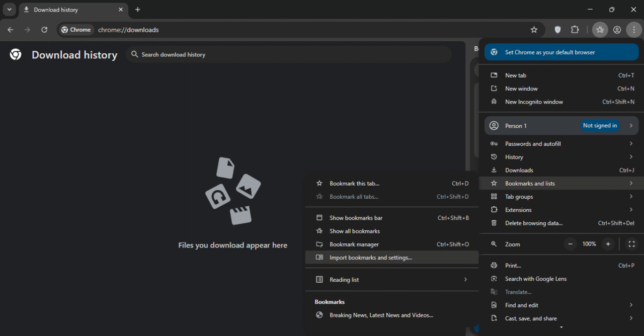Bookmark this page using the address bar star
Viewport: 644px width, 336px height.
point(534,30)
